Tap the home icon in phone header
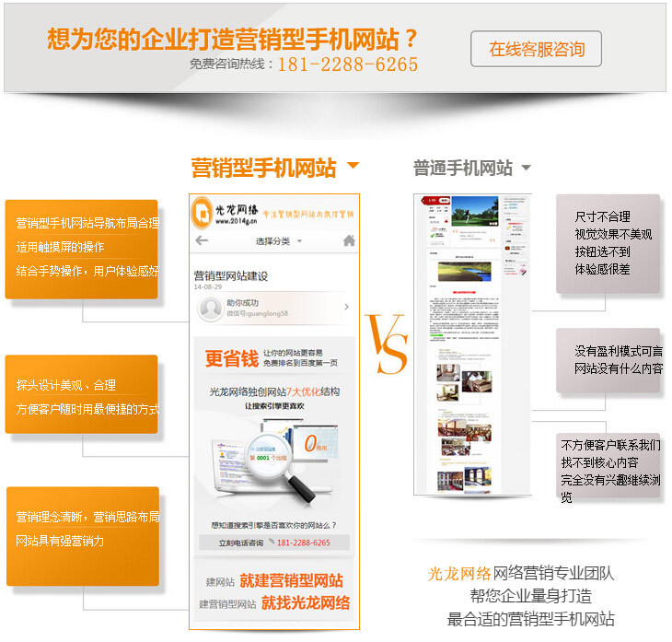This screenshot has width=672, height=642. click(x=348, y=241)
